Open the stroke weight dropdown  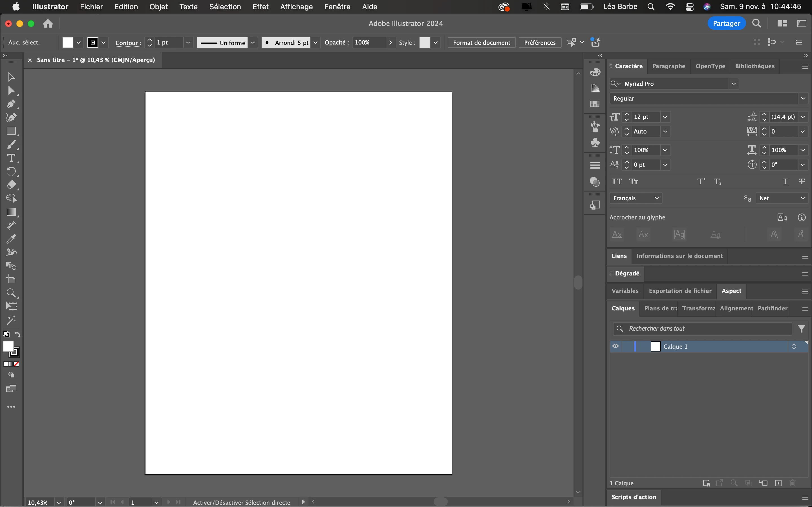pyautogui.click(x=188, y=43)
